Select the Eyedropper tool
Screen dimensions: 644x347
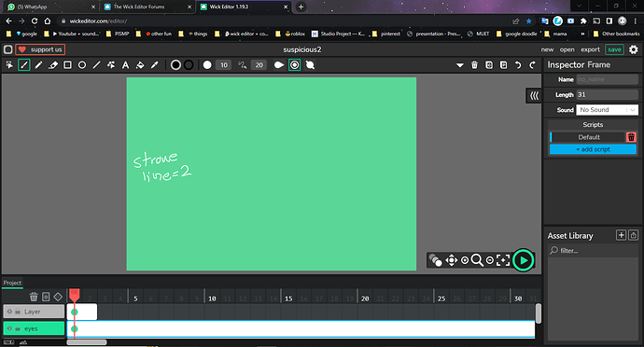154,65
